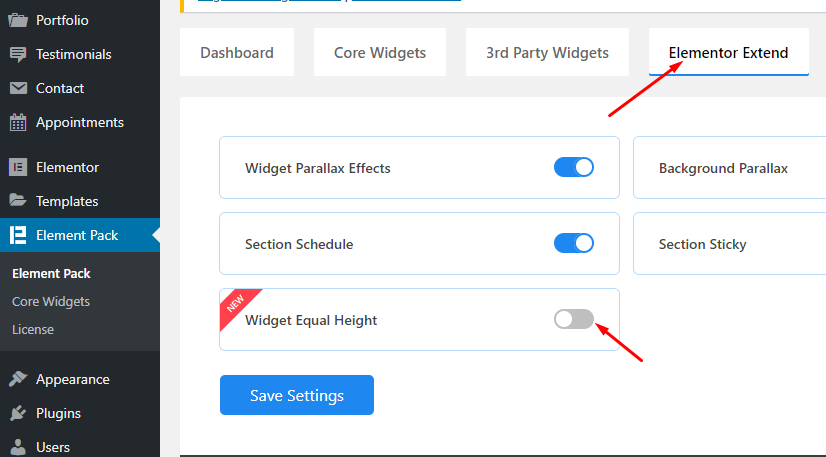826x457 pixels.
Task: Select the Dashboard tab
Action: click(237, 52)
